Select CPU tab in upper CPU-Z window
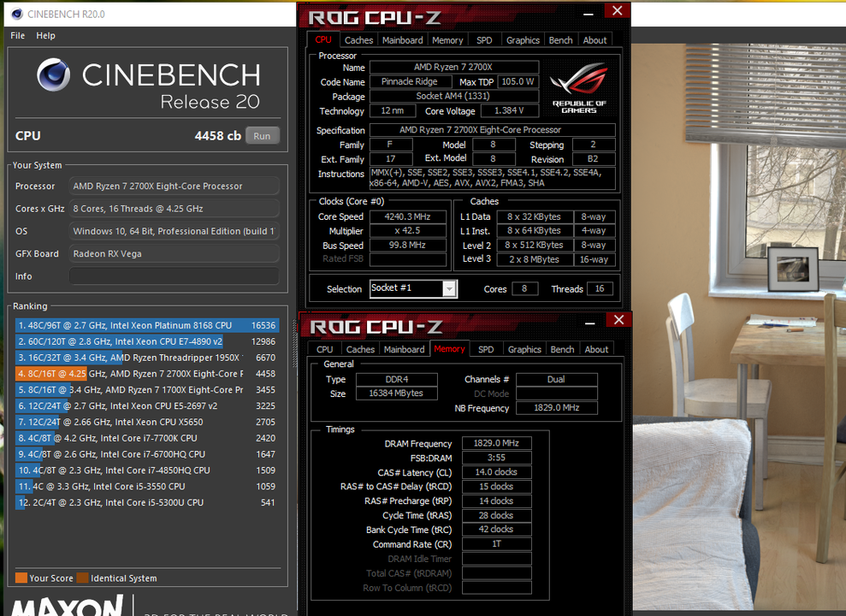This screenshot has height=616, width=846. pyautogui.click(x=323, y=40)
